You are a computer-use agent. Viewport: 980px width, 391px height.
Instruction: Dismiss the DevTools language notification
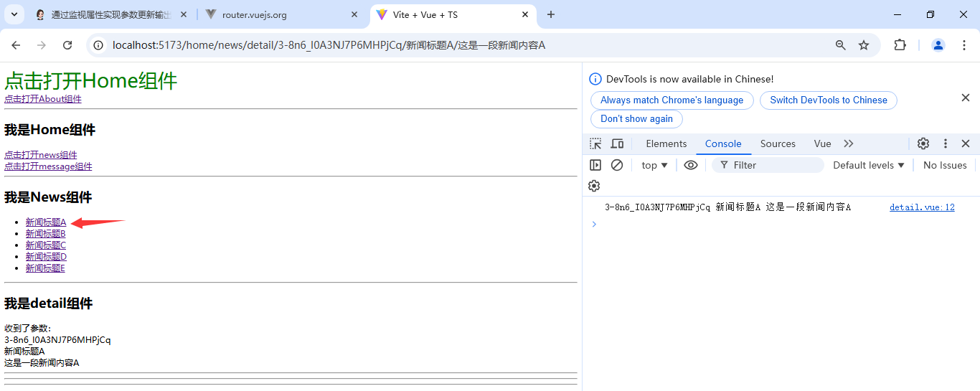click(x=966, y=98)
